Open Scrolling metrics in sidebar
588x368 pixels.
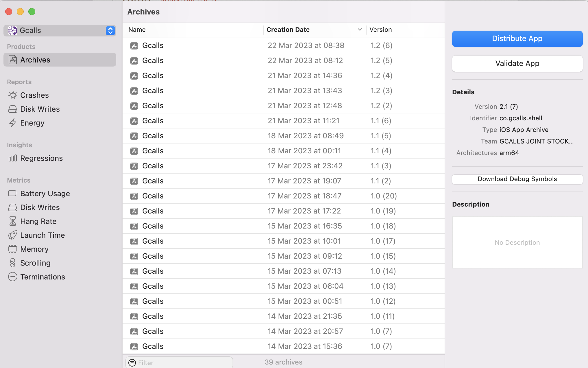[35, 263]
